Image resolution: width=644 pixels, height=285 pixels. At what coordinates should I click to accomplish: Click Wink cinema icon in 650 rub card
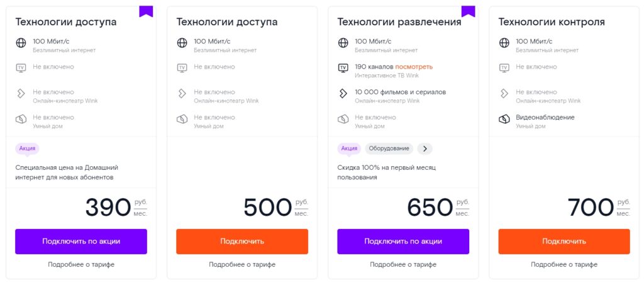(343, 94)
